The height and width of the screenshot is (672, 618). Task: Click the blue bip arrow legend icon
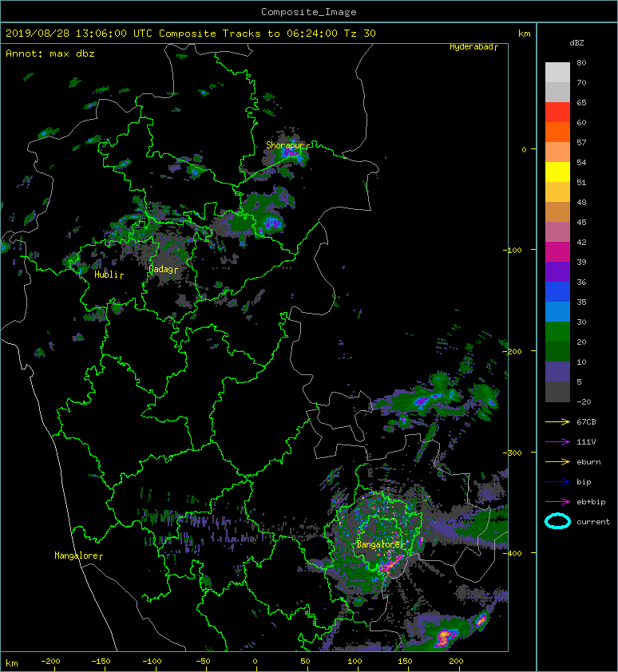click(557, 482)
